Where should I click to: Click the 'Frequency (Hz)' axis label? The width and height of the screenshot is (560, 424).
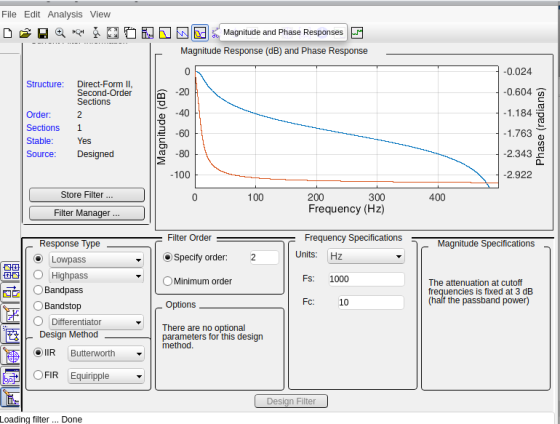(346, 209)
